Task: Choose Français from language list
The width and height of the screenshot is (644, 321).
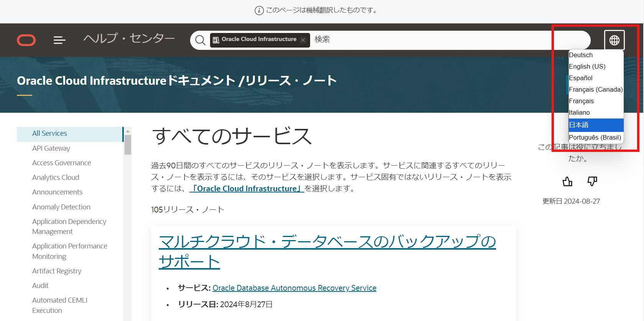Action: click(596, 101)
